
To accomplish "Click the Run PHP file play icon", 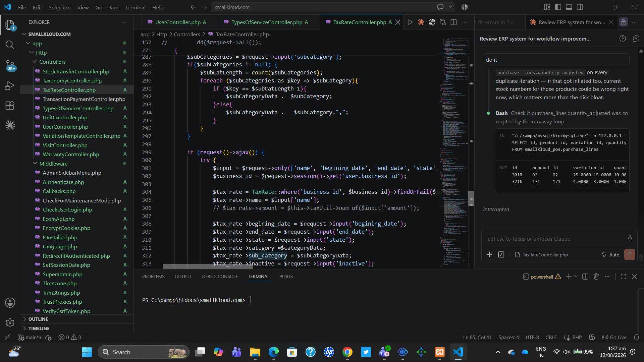I will (x=410, y=22).
